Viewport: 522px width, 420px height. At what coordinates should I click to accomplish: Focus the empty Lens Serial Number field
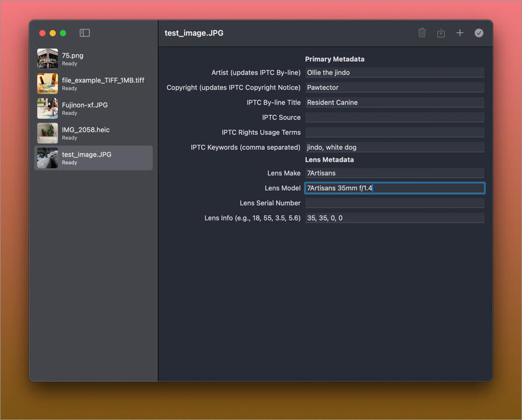(394, 203)
